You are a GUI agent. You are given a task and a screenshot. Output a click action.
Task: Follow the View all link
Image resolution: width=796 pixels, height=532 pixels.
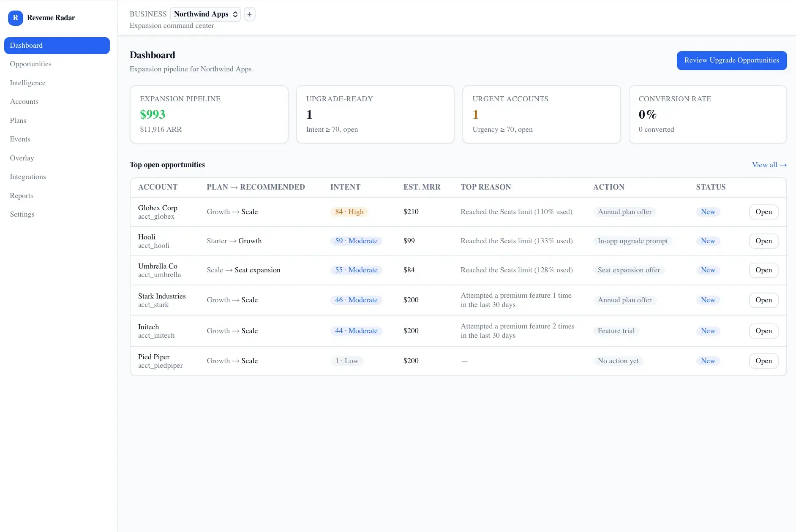769,165
